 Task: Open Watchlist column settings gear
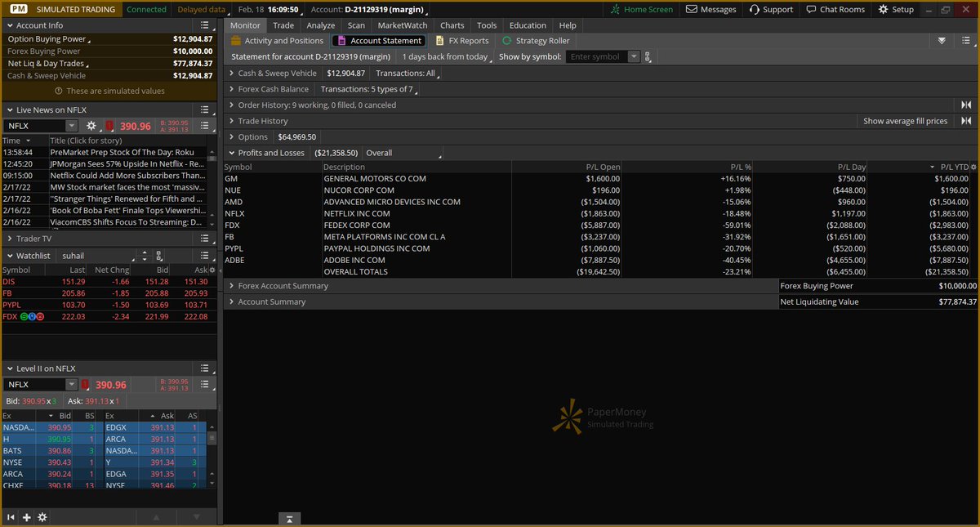212,270
